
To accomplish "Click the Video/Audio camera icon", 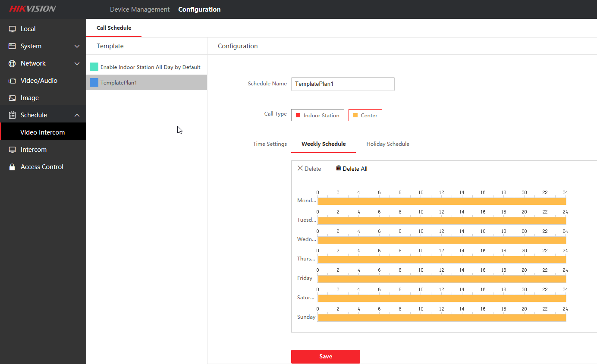I will (x=12, y=81).
